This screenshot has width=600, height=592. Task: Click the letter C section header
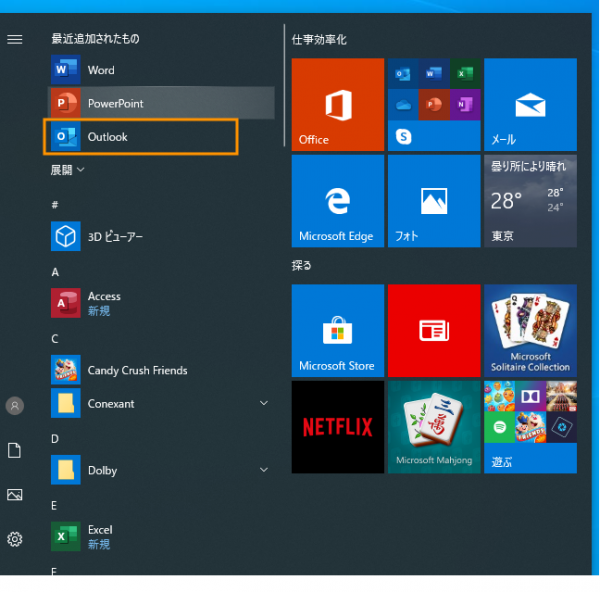click(x=55, y=338)
